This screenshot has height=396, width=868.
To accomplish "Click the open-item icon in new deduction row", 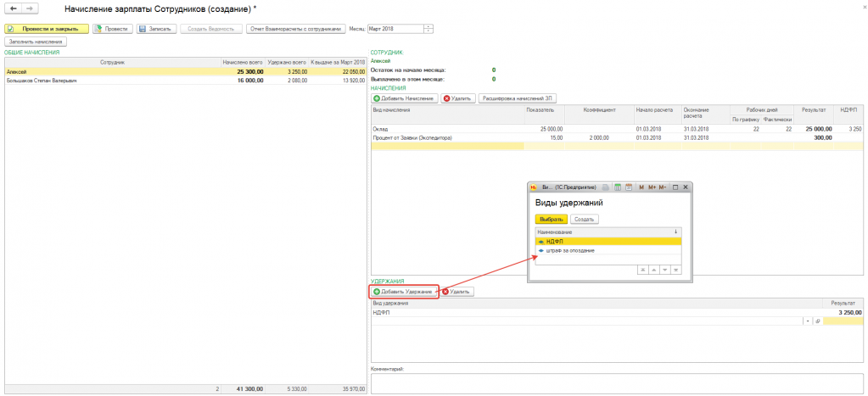I will click(x=818, y=321).
